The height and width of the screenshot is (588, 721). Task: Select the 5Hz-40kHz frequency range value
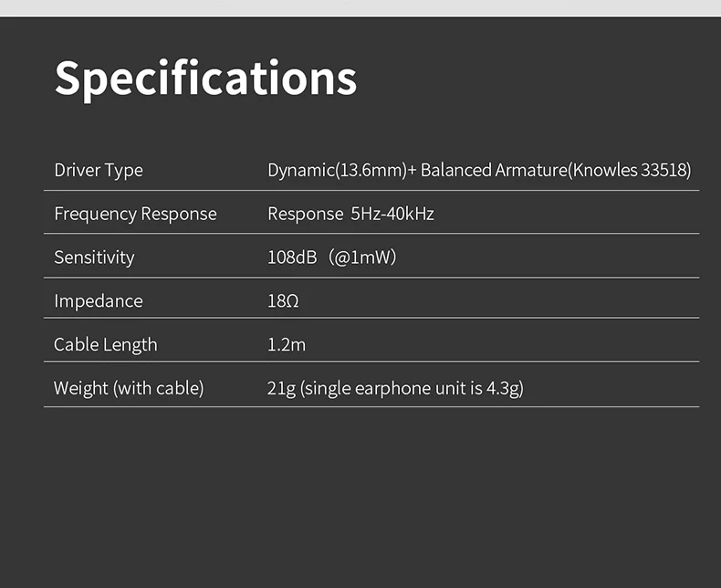click(392, 214)
